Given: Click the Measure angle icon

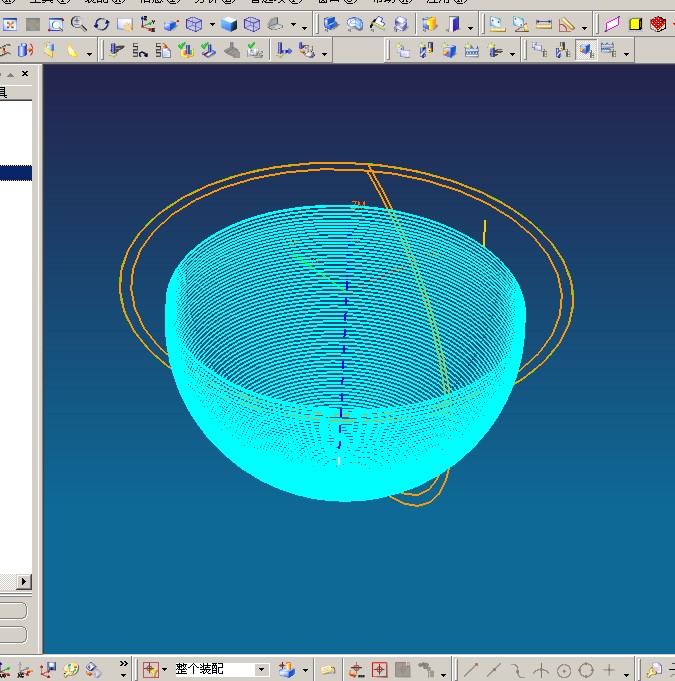Looking at the screenshot, I should pyautogui.click(x=566, y=24).
